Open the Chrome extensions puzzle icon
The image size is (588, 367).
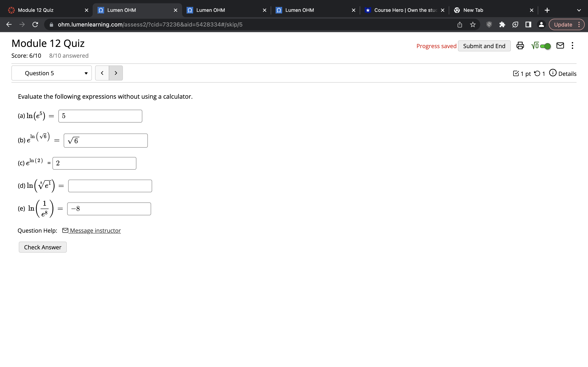tap(502, 24)
